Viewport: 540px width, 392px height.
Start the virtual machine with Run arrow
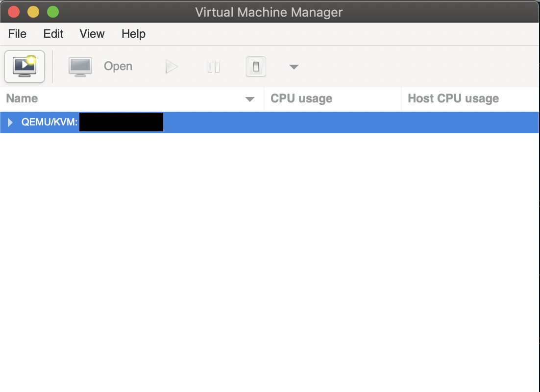[172, 67]
